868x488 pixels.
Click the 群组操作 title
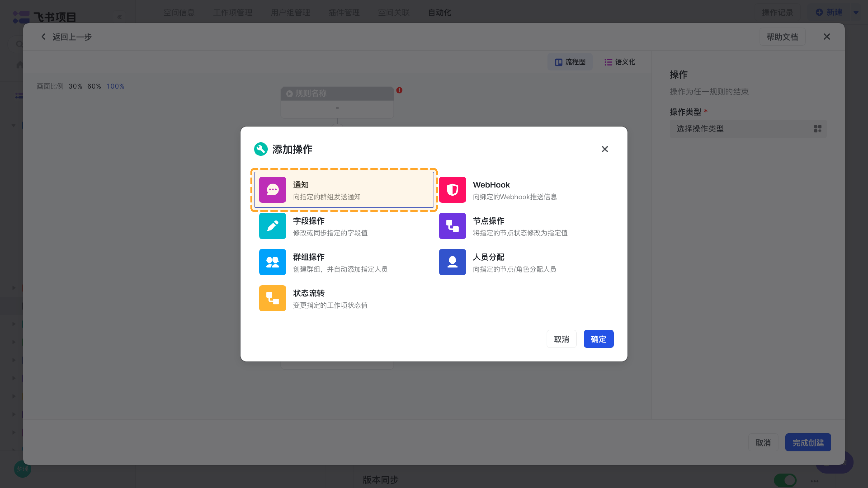coord(309,257)
